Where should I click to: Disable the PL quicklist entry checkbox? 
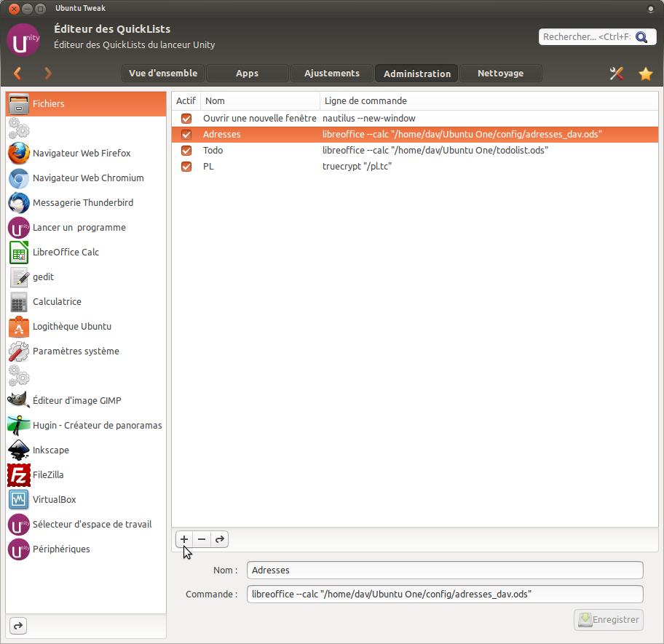[x=186, y=167]
